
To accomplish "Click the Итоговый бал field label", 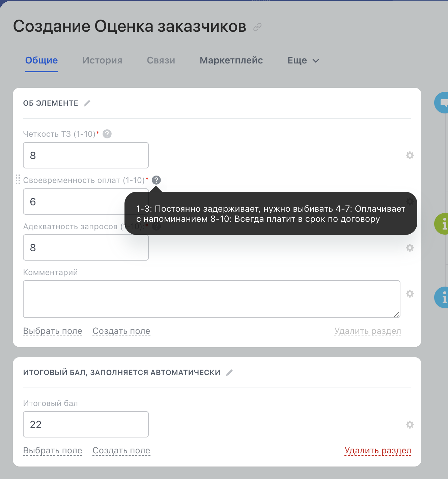I will 50,403.
